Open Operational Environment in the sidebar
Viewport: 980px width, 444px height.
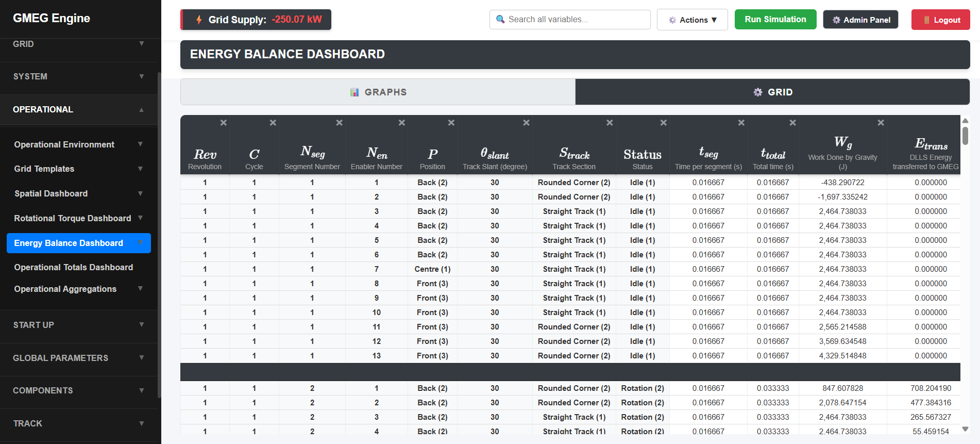tap(79, 144)
